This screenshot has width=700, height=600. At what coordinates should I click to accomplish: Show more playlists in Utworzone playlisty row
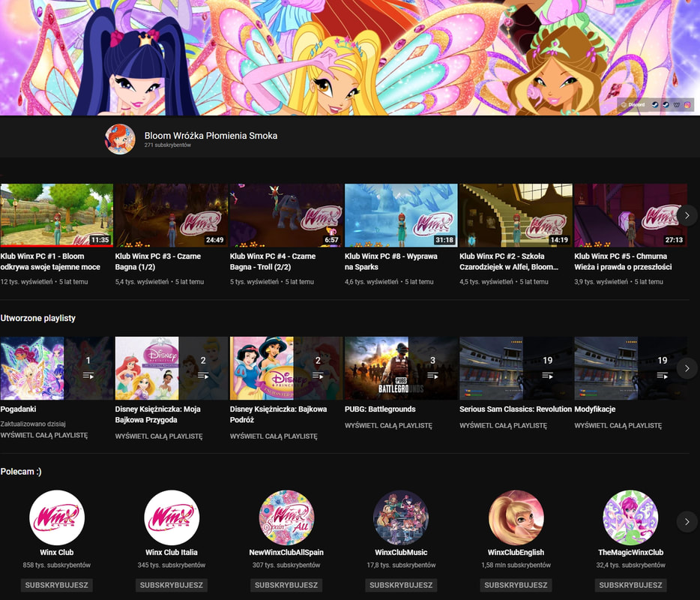(687, 368)
